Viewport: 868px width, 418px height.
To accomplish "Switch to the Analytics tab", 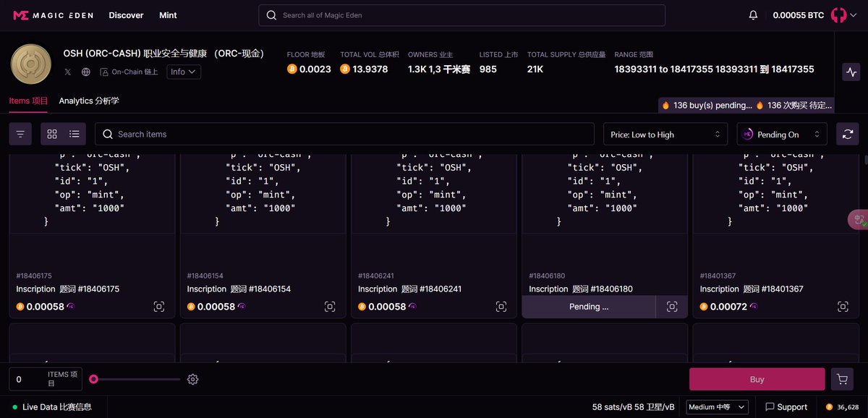I will click(x=89, y=101).
